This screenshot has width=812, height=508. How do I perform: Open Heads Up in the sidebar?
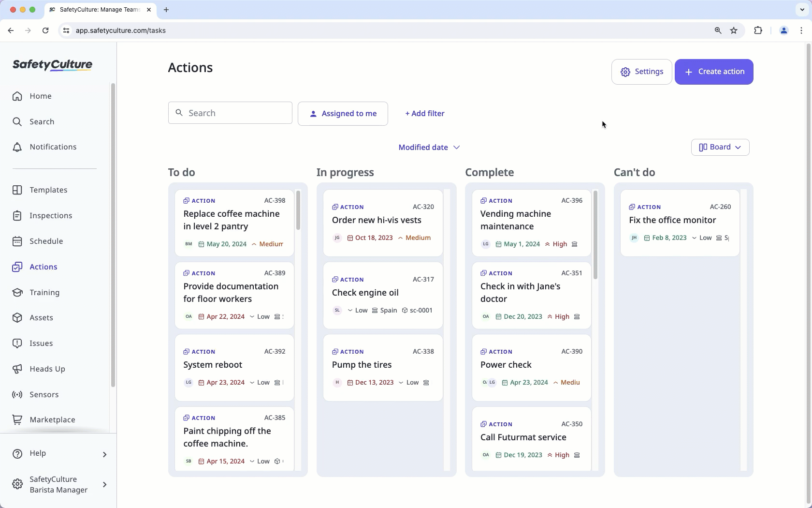tap(39, 369)
